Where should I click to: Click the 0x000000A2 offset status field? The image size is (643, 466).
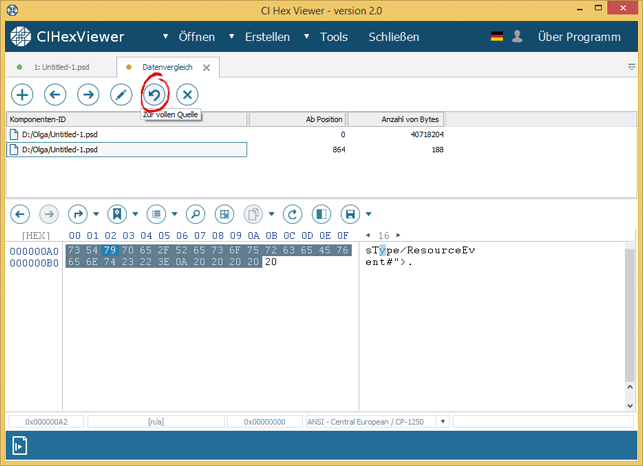46,421
